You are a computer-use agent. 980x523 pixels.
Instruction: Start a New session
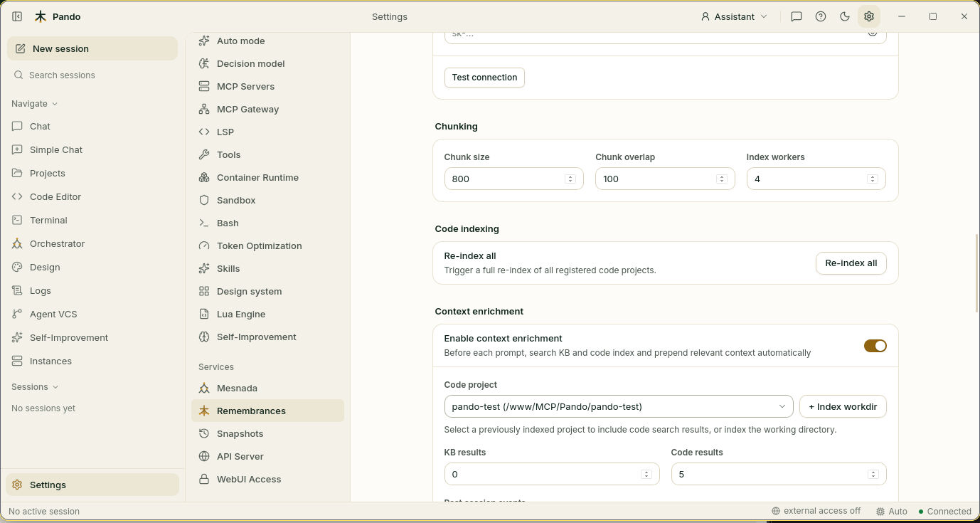click(x=92, y=48)
